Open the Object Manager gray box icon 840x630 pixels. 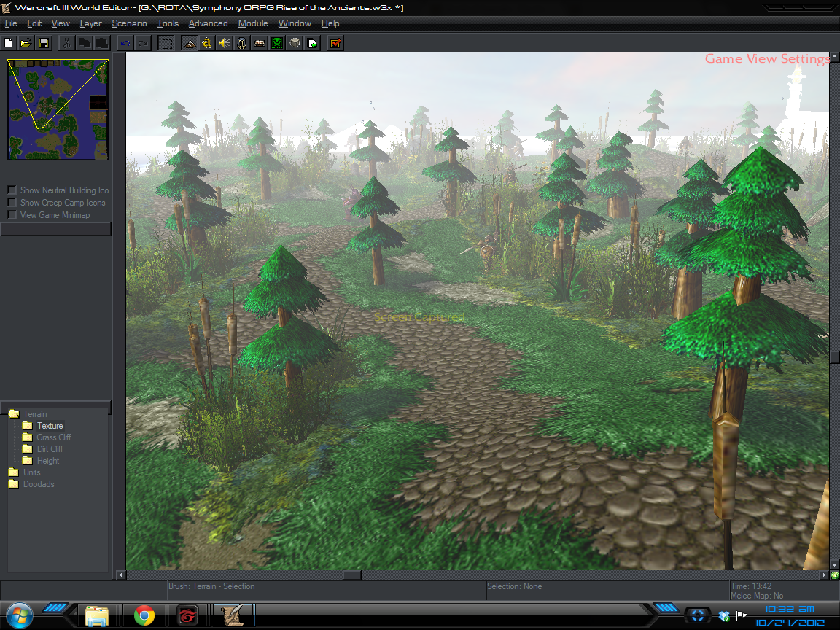[x=295, y=43]
